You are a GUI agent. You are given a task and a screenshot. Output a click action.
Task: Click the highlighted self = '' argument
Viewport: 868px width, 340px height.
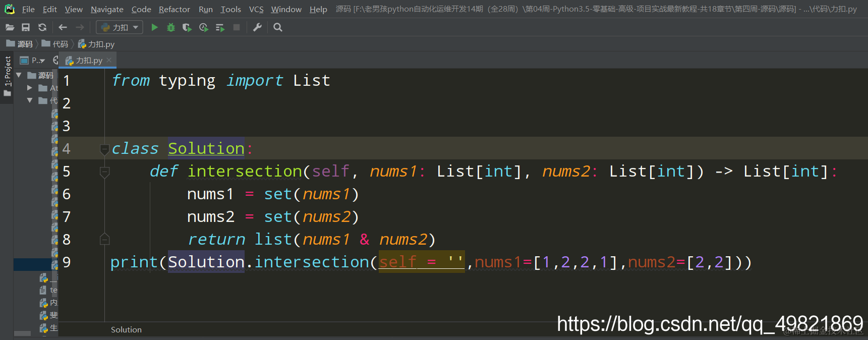421,262
